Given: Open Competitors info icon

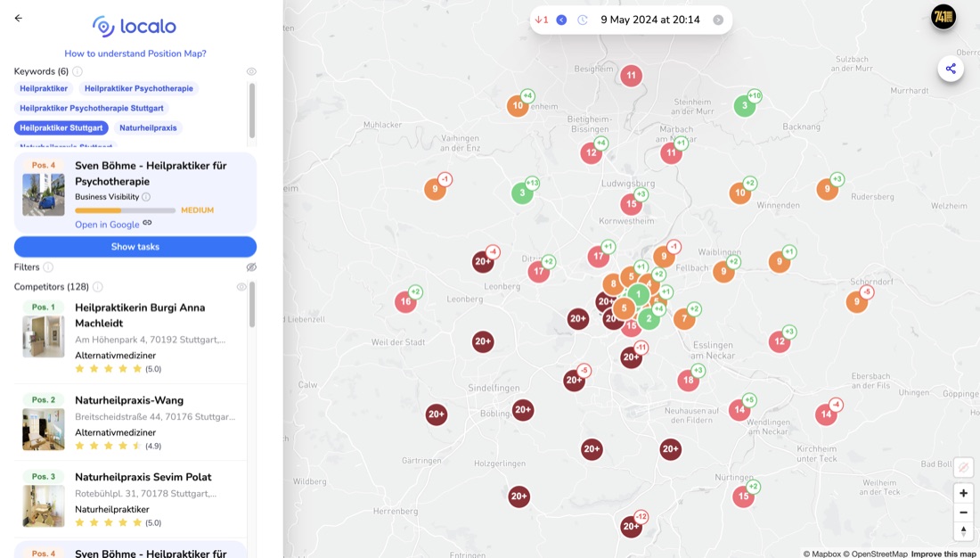Looking at the screenshot, I should point(97,286).
